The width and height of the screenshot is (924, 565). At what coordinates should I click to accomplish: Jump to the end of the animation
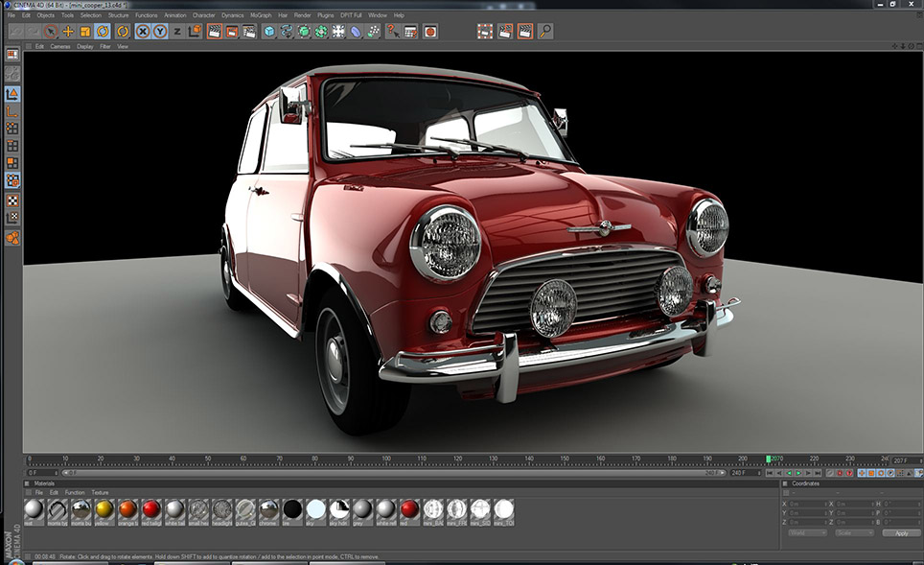pos(817,473)
